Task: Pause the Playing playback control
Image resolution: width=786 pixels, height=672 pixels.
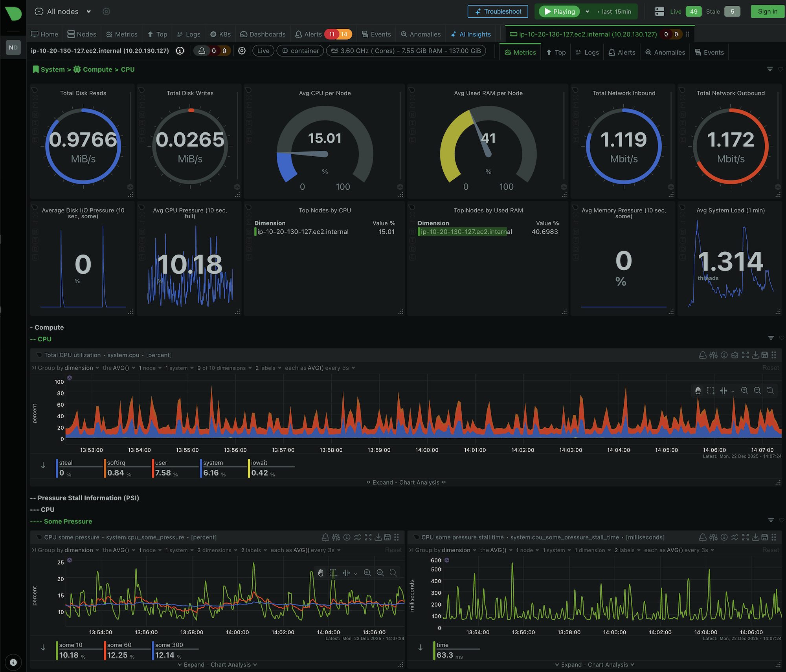Action: (559, 11)
